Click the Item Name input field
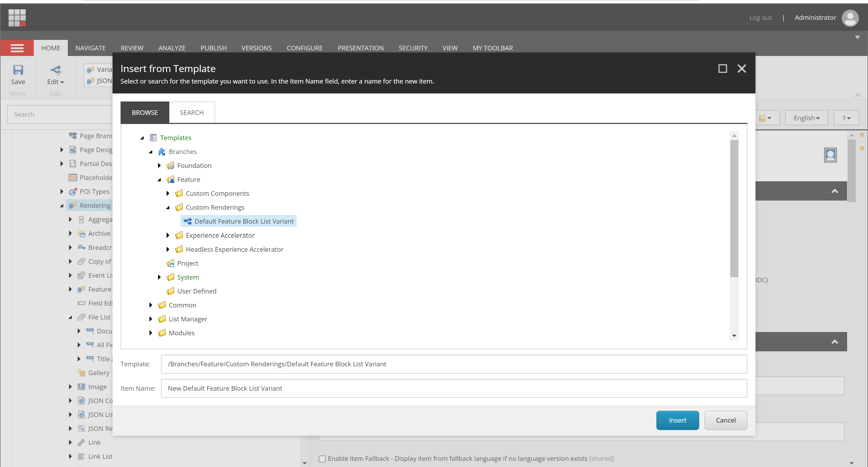This screenshot has height=467, width=868. point(454,388)
